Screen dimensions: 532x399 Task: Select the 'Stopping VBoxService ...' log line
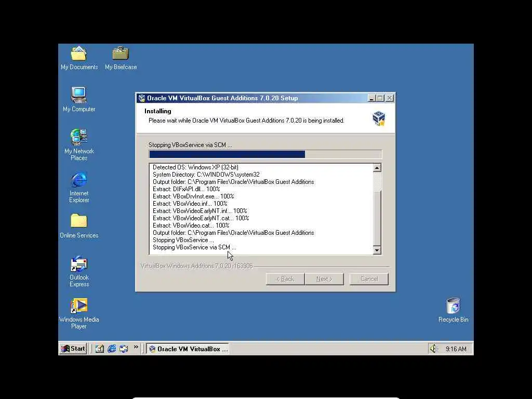[x=183, y=240]
